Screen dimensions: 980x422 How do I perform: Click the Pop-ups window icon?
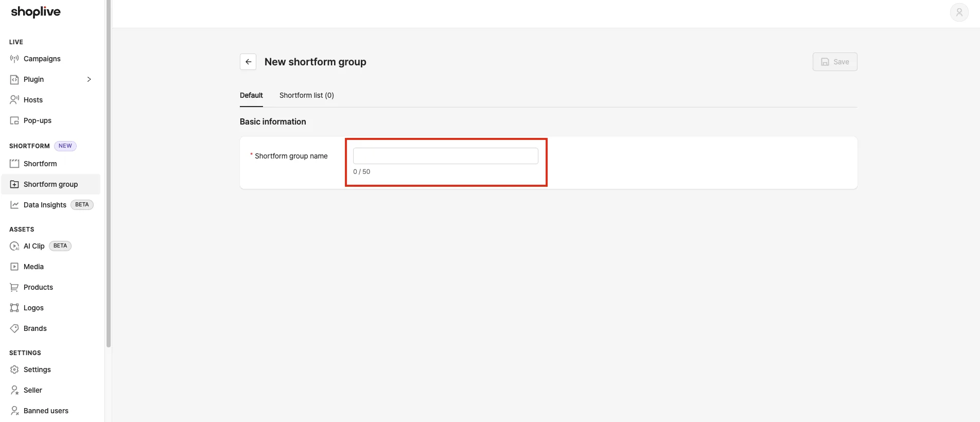14,120
